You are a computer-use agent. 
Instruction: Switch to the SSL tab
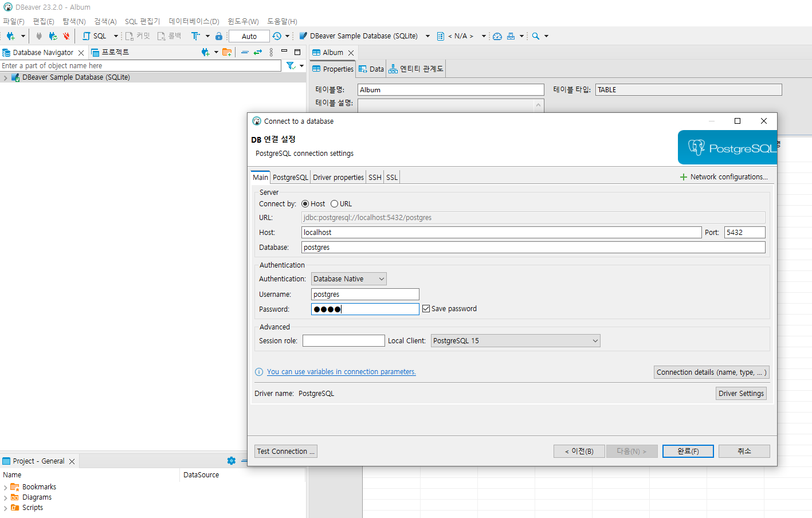coord(392,178)
